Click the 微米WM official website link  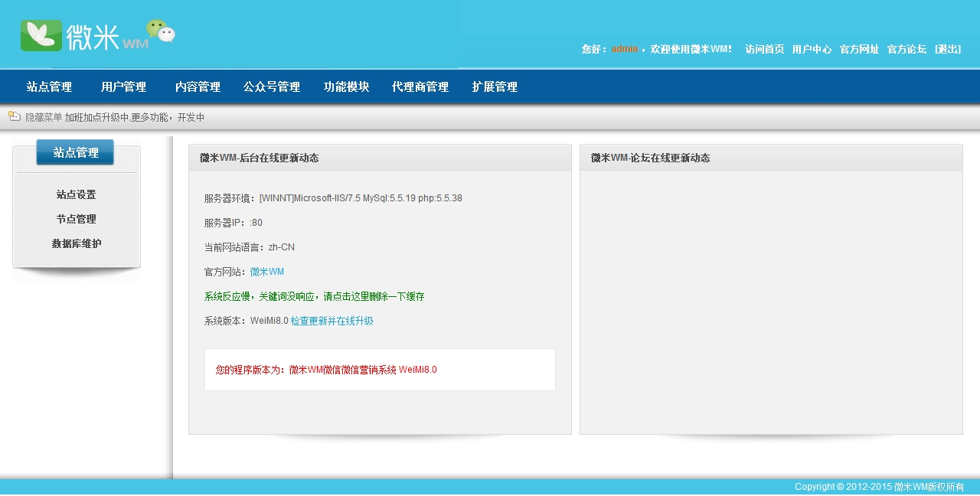[x=267, y=272]
